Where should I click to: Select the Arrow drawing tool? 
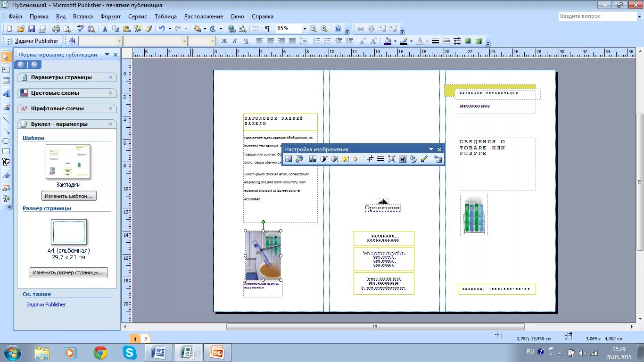pos(6,131)
